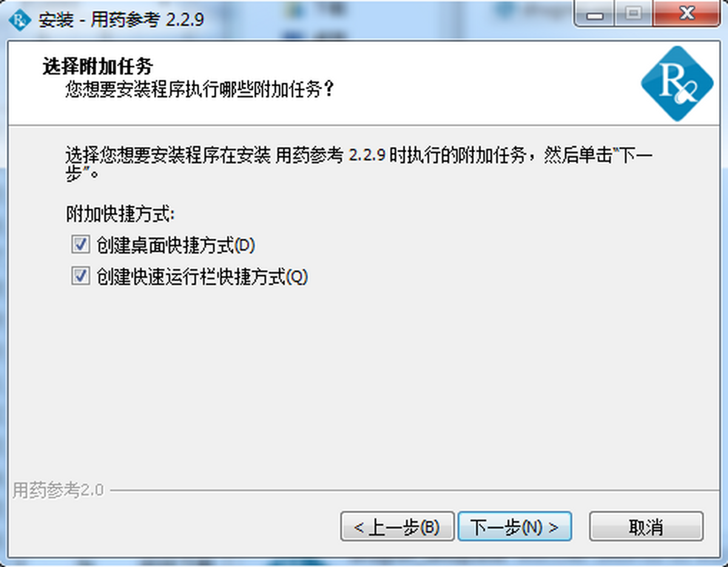728x567 pixels.
Task: Click the 附加快捷方式: group label
Action: pyautogui.click(x=120, y=214)
